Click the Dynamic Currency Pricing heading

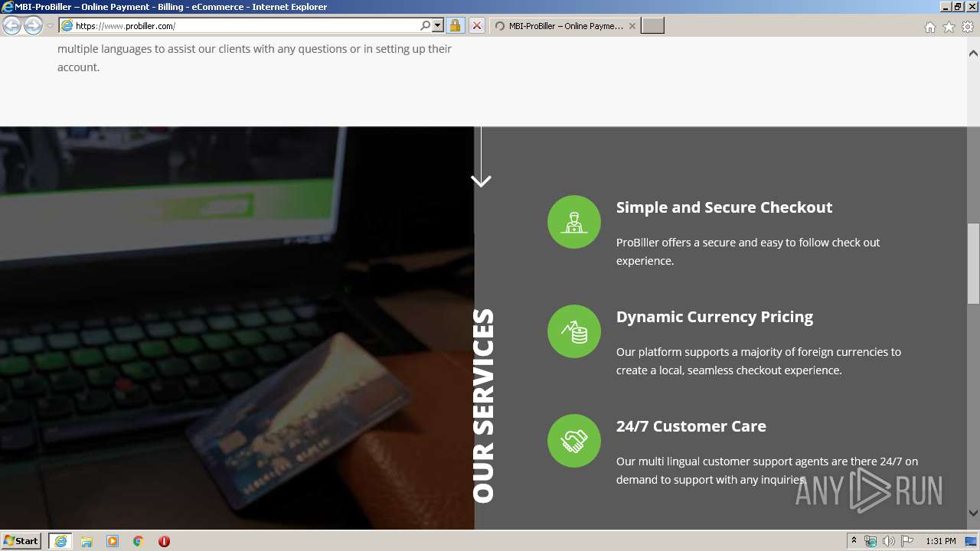[714, 317]
